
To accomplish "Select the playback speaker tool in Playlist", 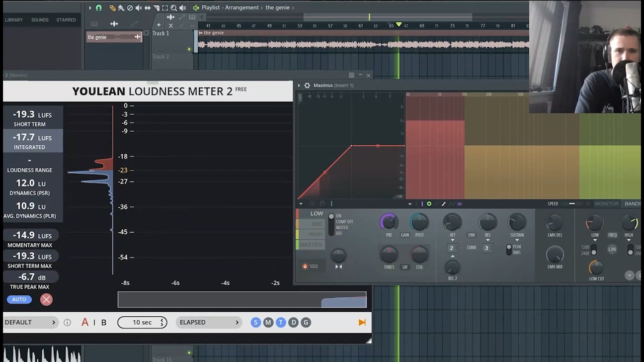I will (x=182, y=8).
